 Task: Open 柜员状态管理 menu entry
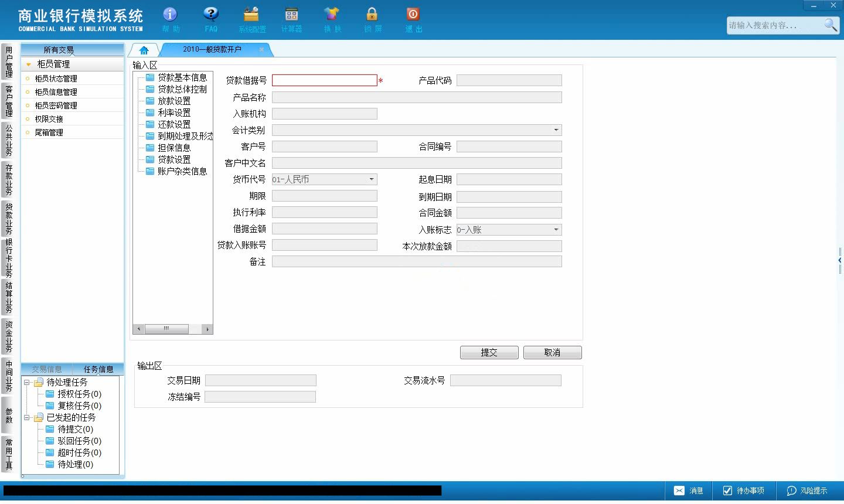73,79
